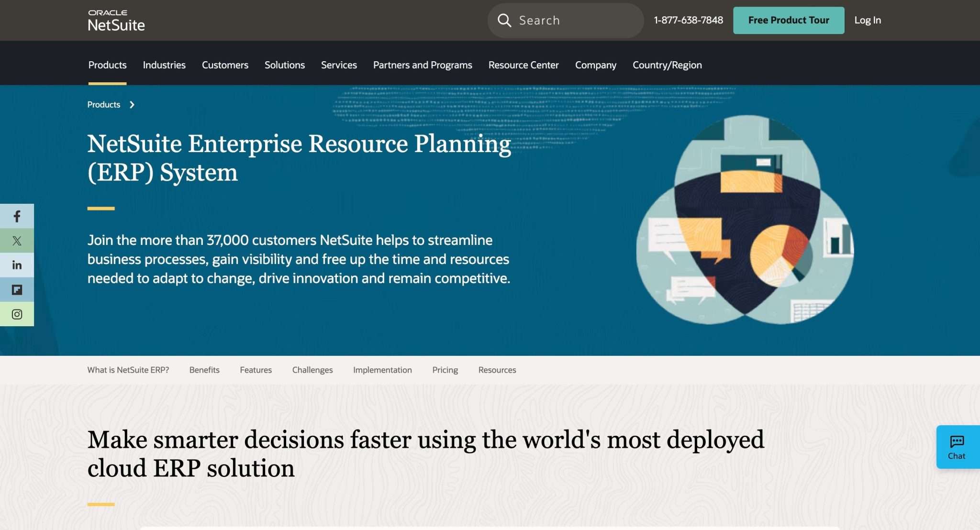Open Facebook via the sidebar share icon
Screen dimensions: 980x530
click(x=17, y=216)
